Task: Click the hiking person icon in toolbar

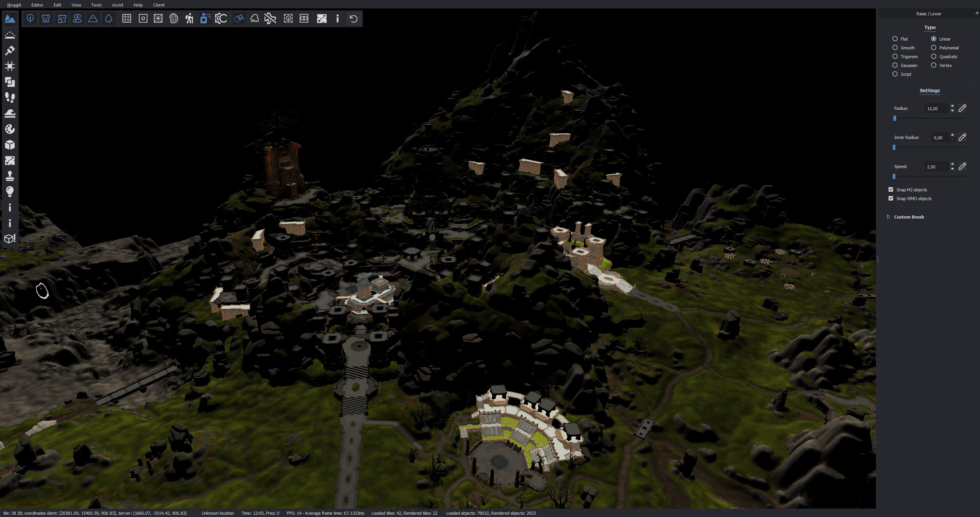Action: [x=189, y=18]
